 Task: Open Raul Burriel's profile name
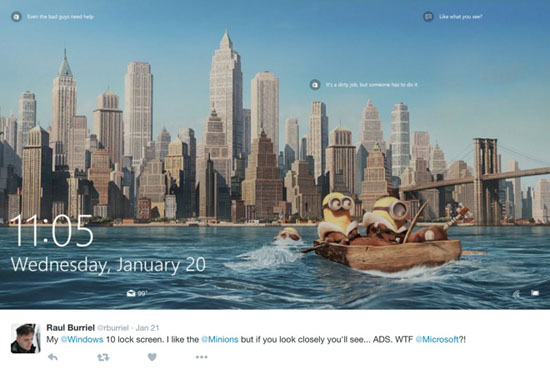(71, 328)
